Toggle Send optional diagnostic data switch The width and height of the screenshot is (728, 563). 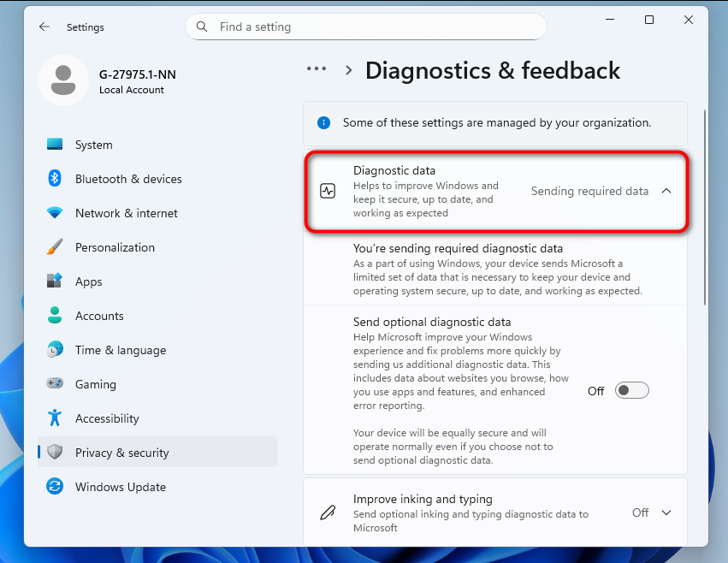click(632, 391)
